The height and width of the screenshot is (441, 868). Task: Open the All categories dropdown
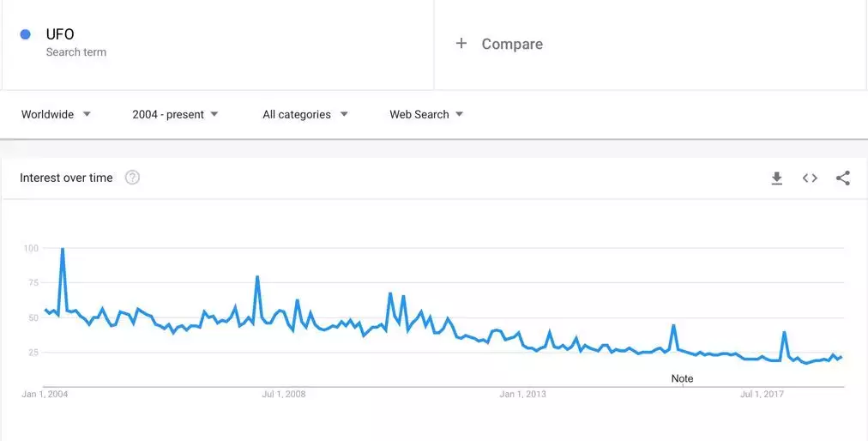(305, 115)
